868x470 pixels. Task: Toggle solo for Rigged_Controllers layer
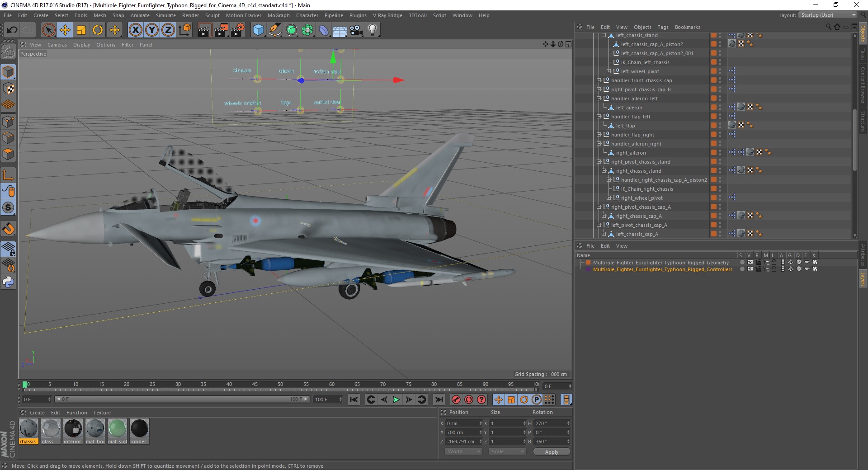tap(742, 269)
